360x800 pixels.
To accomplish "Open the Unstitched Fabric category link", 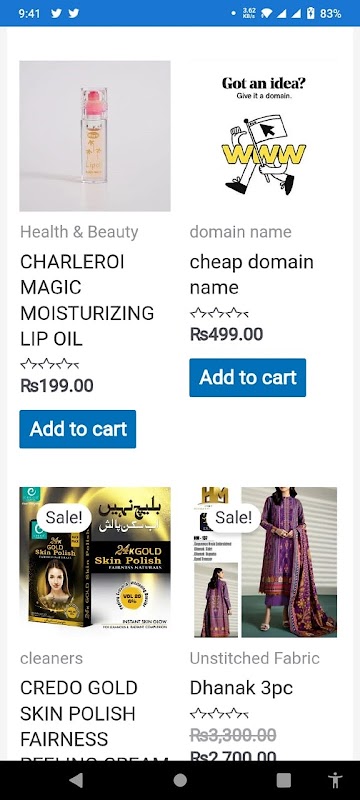I will pyautogui.click(x=254, y=658).
